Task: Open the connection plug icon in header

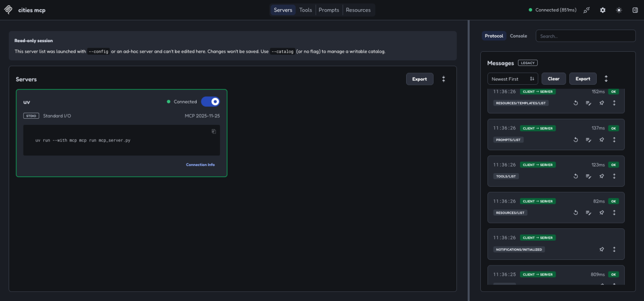Action: tap(587, 10)
